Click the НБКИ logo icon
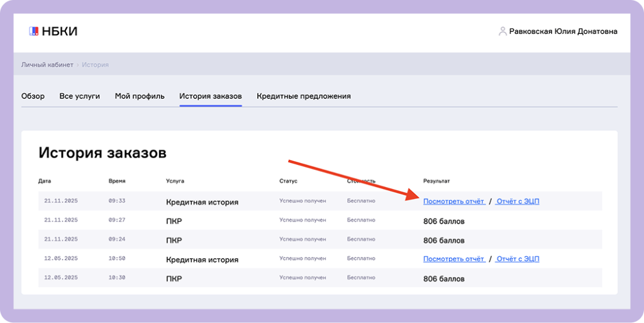Viewport: 644px width, 323px height. (x=34, y=31)
